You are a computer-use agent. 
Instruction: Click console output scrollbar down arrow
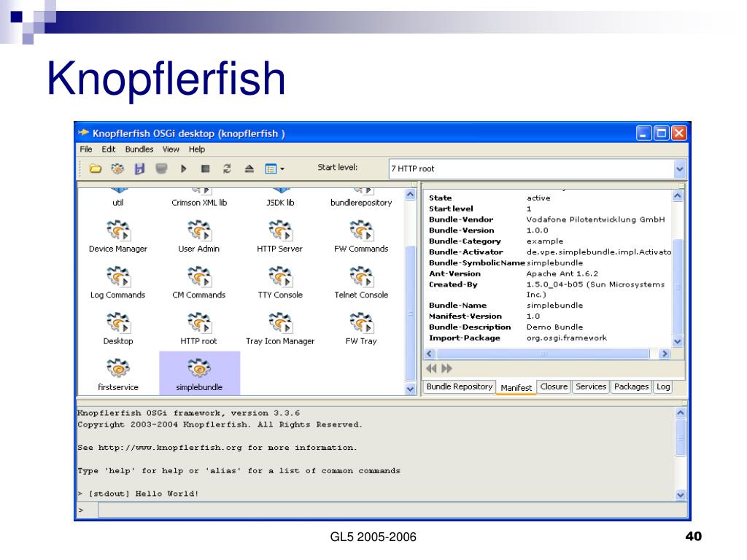point(681,495)
